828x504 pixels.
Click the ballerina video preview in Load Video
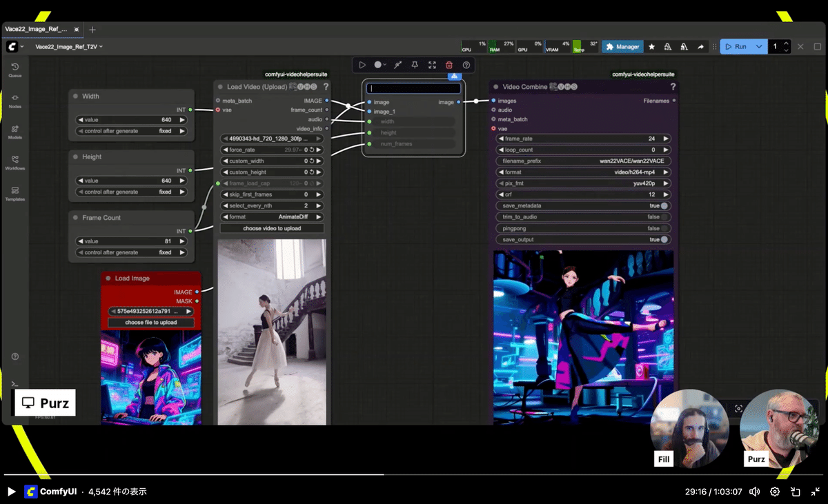(x=272, y=332)
